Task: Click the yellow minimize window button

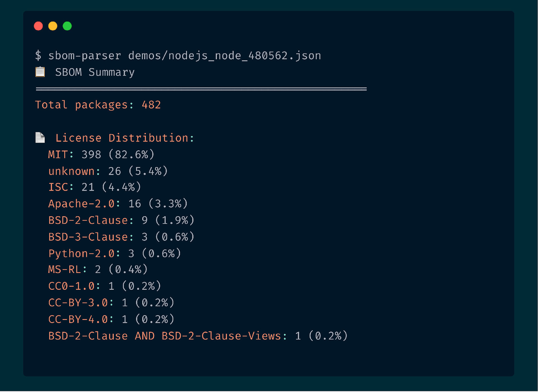Action: 53,26
